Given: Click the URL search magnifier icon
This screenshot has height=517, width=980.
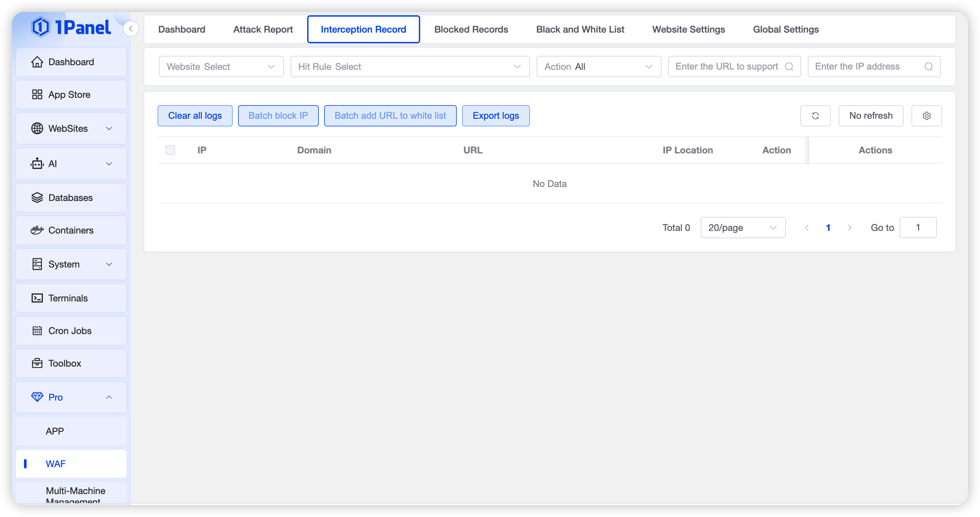Looking at the screenshot, I should [789, 67].
